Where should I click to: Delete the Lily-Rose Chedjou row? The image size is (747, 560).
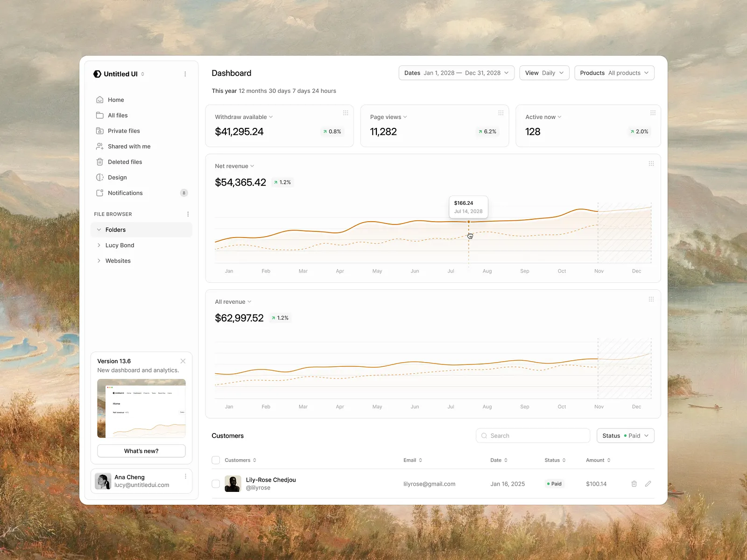(x=634, y=484)
